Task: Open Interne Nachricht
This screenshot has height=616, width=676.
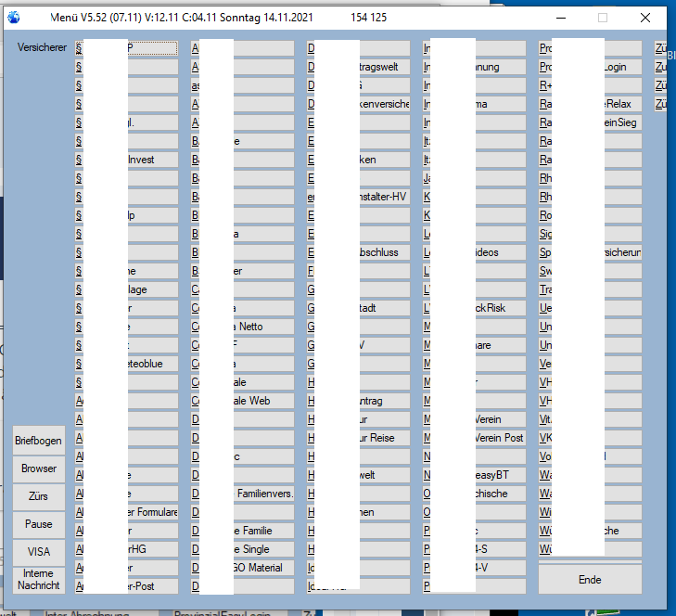Action: (39, 580)
